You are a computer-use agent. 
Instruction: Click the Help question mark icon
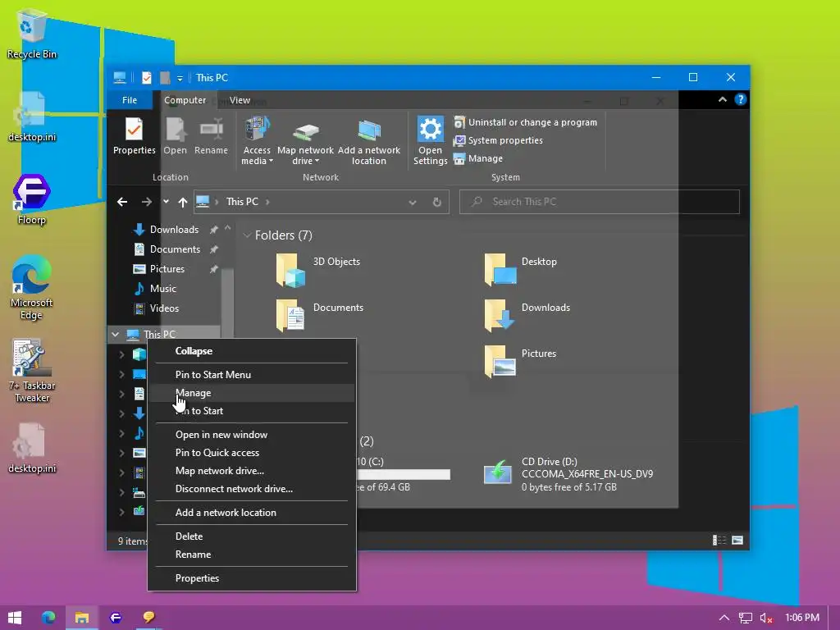[741, 99]
